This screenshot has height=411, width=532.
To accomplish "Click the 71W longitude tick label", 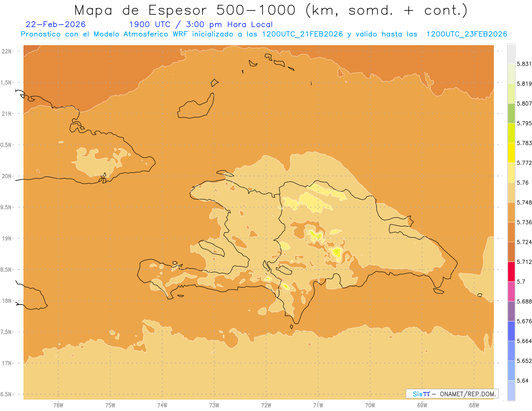I will coord(318,405).
